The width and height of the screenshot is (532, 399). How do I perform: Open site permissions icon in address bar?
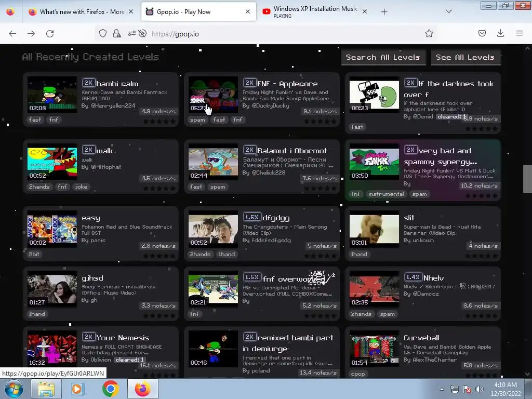point(131,34)
